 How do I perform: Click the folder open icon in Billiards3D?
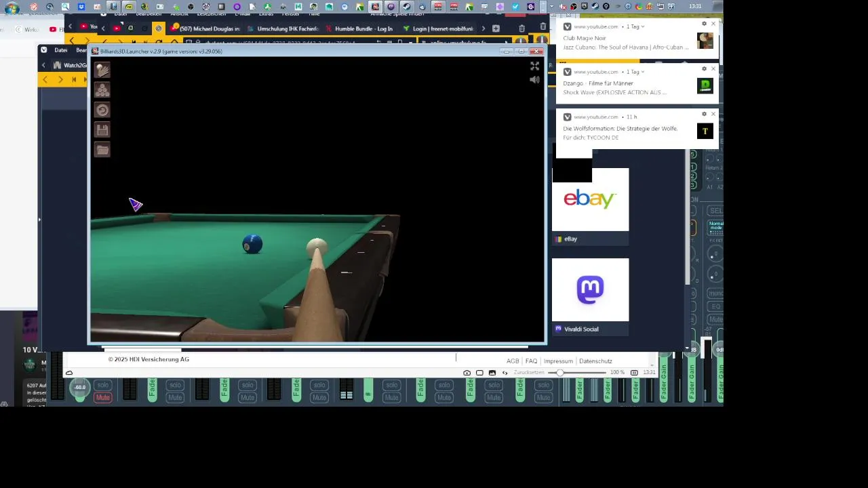(x=102, y=150)
